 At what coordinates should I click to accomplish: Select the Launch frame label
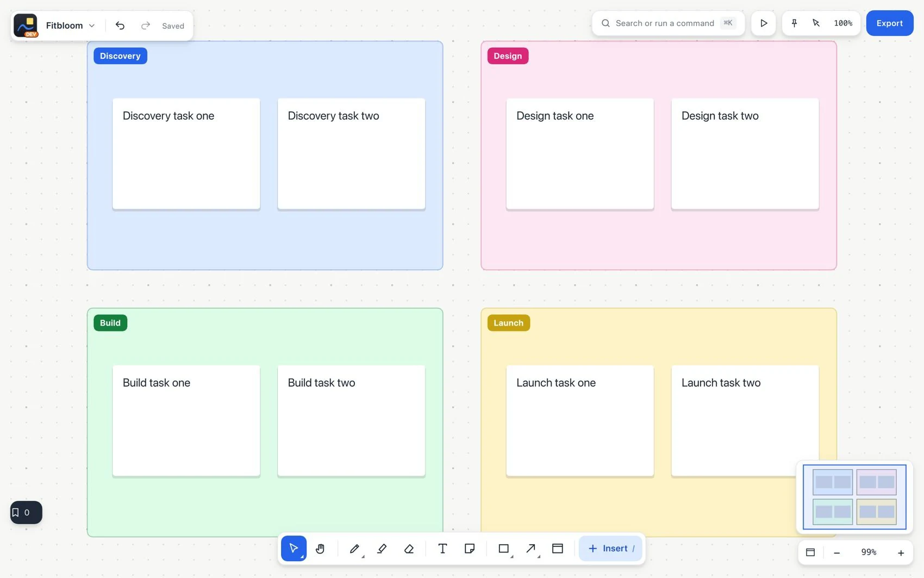pos(508,323)
